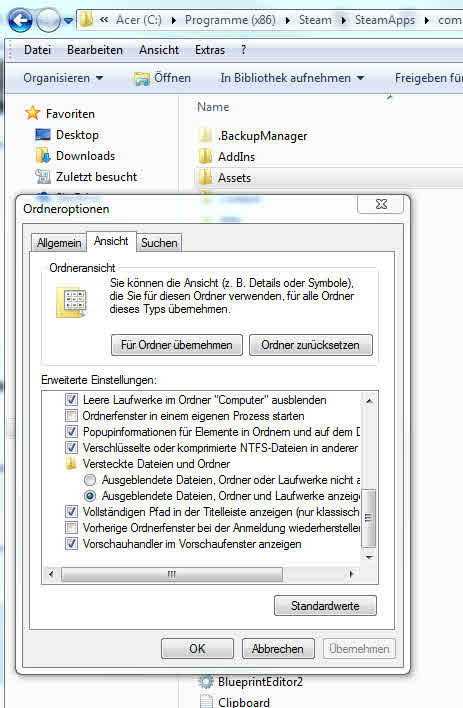Select the BlueprintEditor2 gear file icon
This screenshot has height=708, width=463.
pos(206,682)
